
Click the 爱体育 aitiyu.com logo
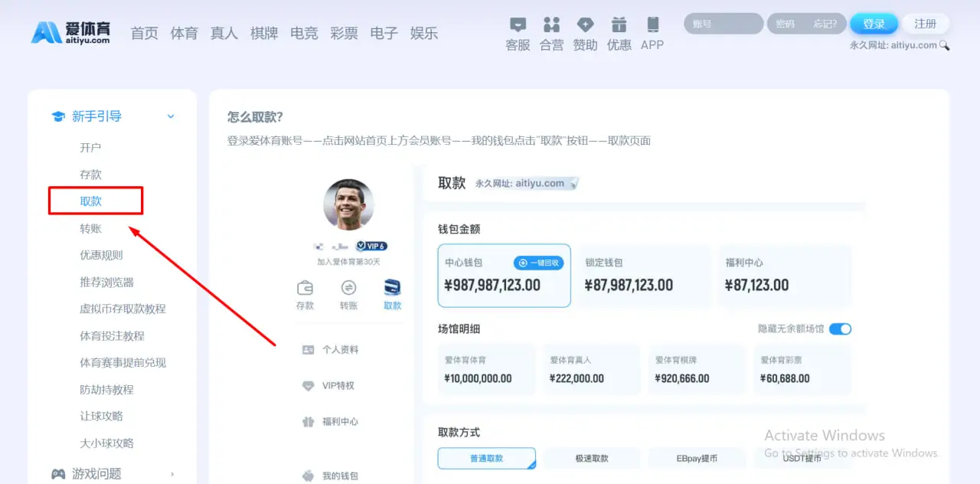pos(70,32)
